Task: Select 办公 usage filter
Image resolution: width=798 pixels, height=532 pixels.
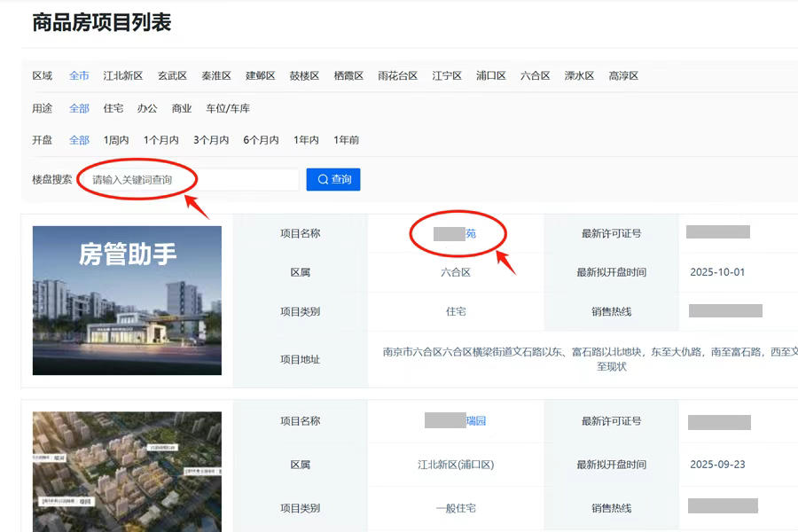Action: [x=147, y=108]
